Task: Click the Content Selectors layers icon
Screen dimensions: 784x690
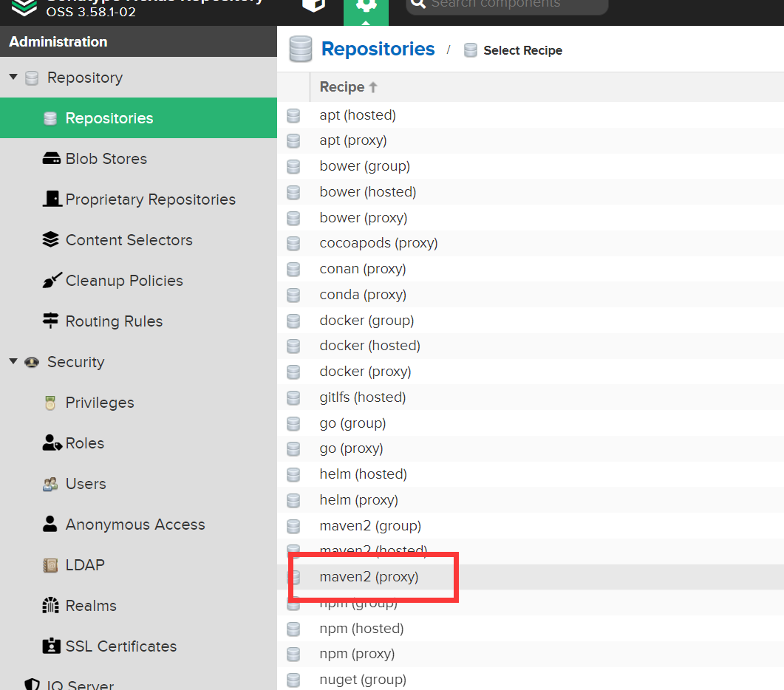Action: [x=51, y=240]
